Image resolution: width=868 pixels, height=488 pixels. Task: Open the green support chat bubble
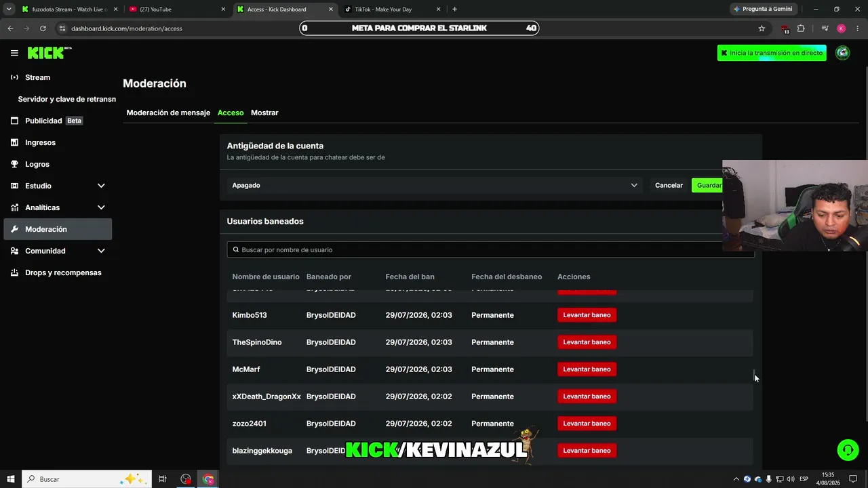pyautogui.click(x=848, y=450)
